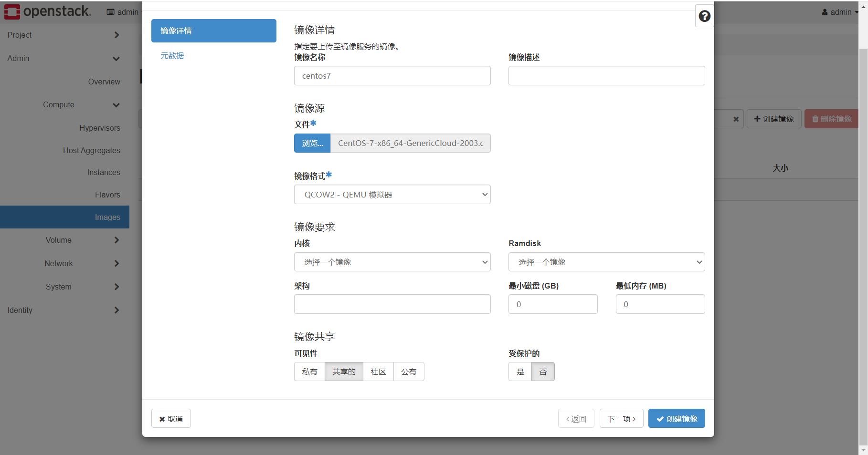
Task: Switch to the 元数据 step tab
Action: [172, 56]
